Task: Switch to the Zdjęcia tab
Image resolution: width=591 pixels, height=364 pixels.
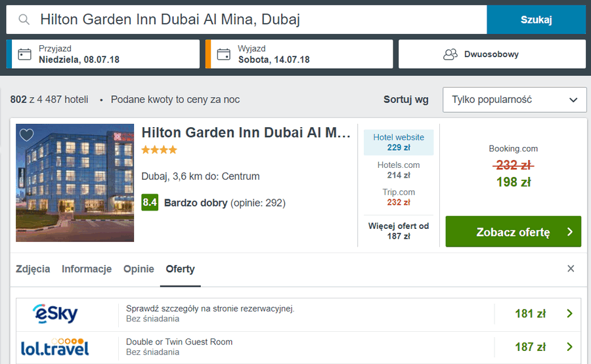Action: point(33,269)
